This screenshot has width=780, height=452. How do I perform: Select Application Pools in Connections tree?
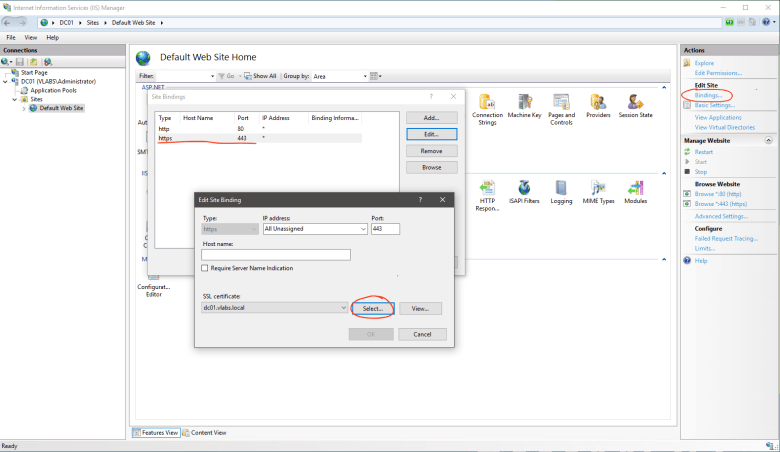point(53,90)
